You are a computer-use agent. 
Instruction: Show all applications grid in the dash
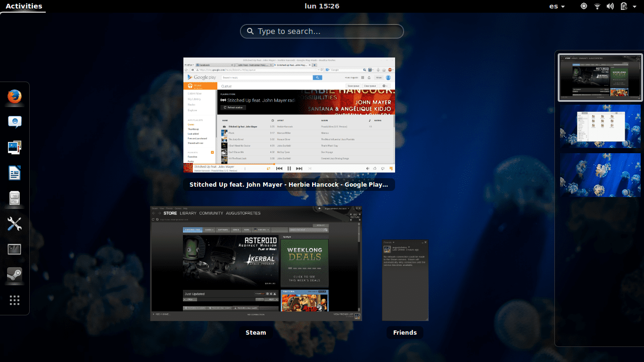(x=15, y=300)
